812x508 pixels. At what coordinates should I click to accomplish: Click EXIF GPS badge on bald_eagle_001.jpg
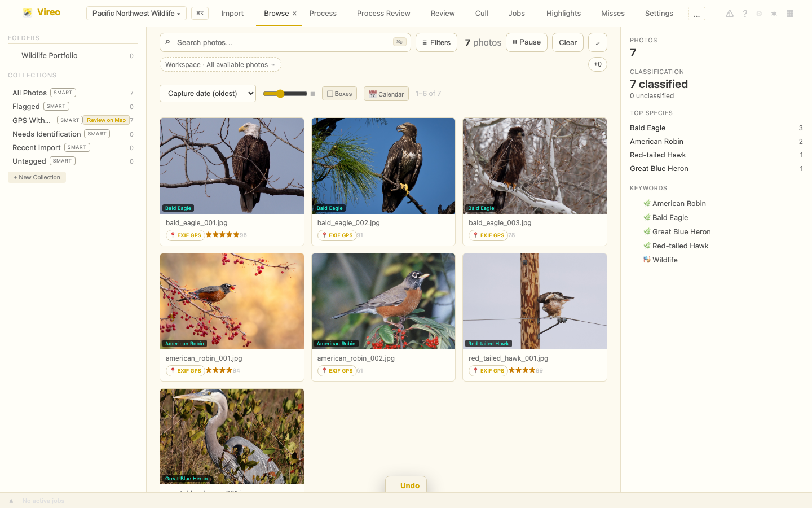pyautogui.click(x=186, y=235)
